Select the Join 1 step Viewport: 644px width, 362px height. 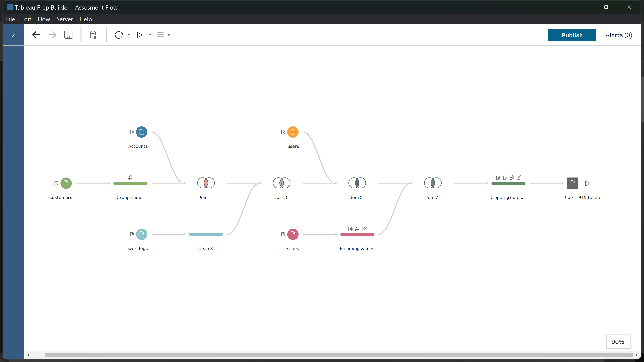click(206, 183)
